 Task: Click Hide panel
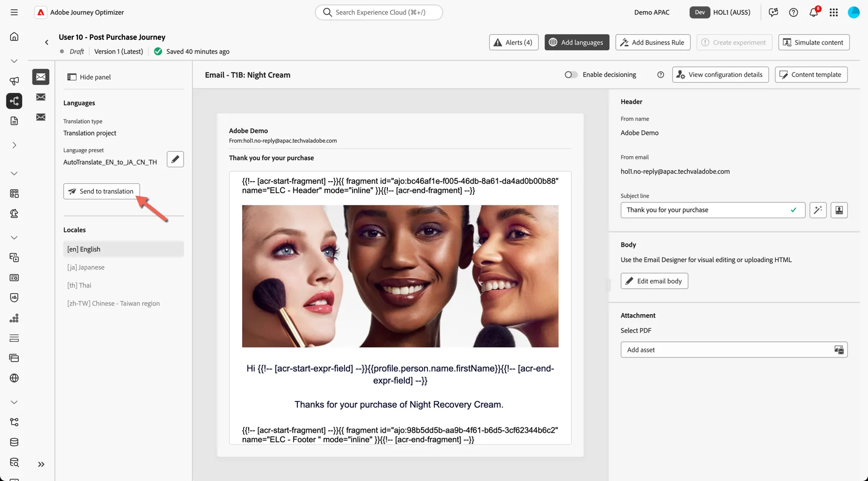pyautogui.click(x=89, y=77)
